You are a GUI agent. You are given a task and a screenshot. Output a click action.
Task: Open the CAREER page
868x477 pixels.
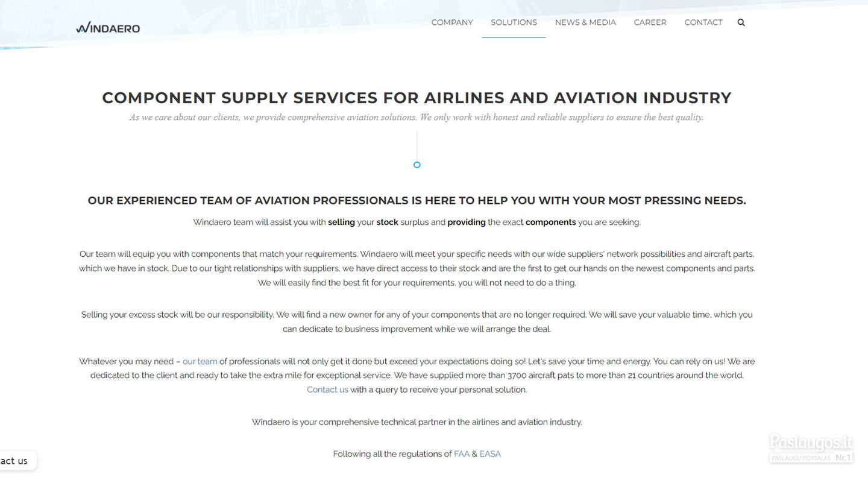pyautogui.click(x=650, y=22)
